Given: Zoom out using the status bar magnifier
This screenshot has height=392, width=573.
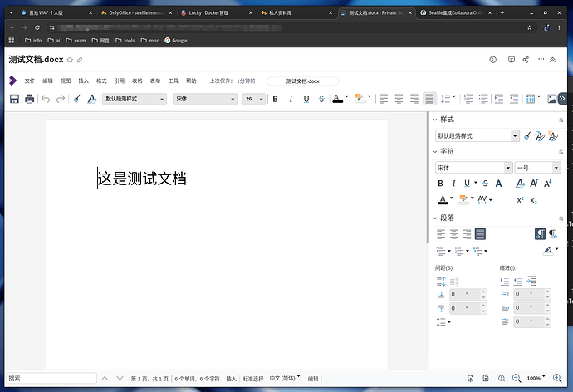Looking at the screenshot, I should pyautogui.click(x=517, y=378).
